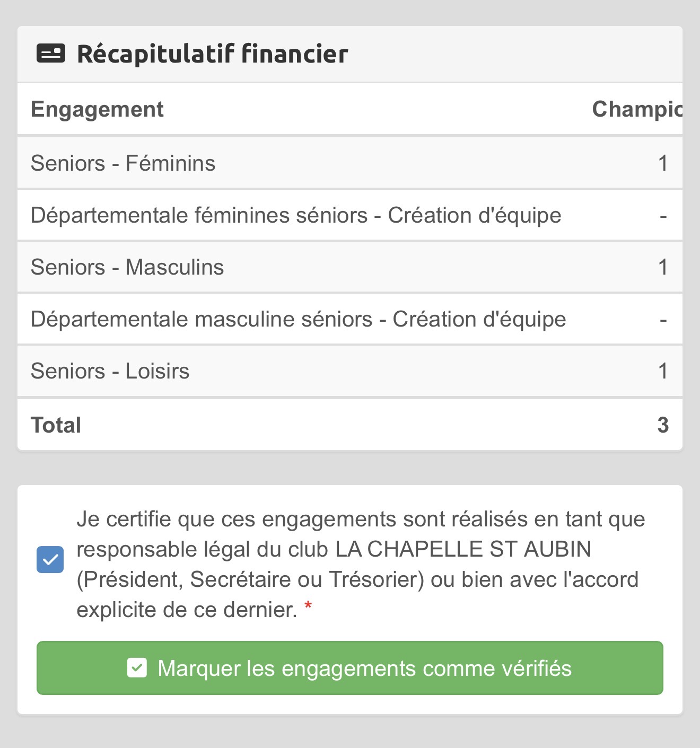Viewport: 700px width, 748px height.
Task: Click the count 1 for Seniors - Loisirs
Action: pos(663,371)
